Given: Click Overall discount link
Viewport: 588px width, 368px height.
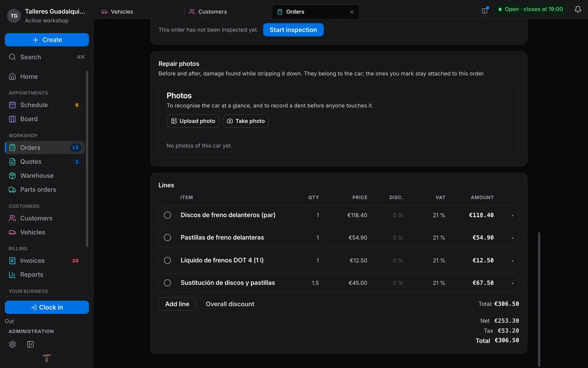Looking at the screenshot, I should pyautogui.click(x=230, y=304).
